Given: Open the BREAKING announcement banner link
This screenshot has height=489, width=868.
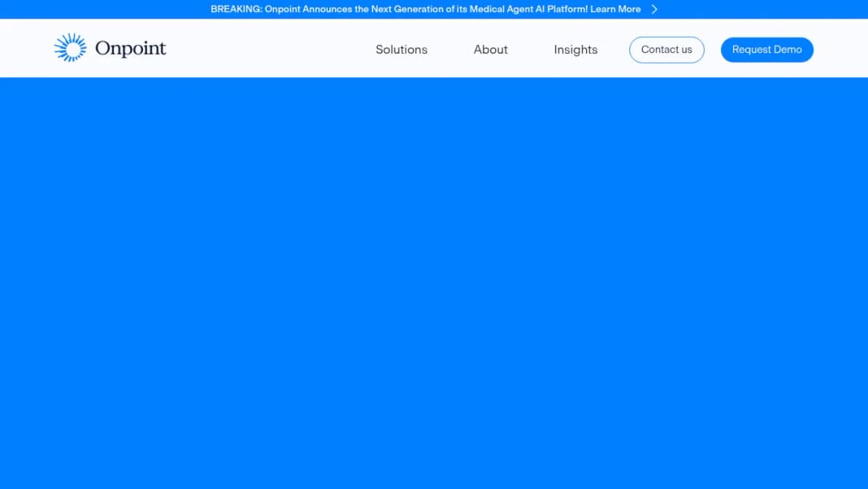Looking at the screenshot, I should (426, 10).
